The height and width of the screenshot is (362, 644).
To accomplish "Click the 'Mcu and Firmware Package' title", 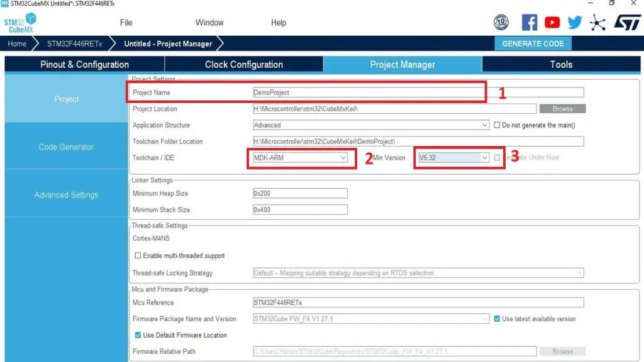I will tap(170, 289).
